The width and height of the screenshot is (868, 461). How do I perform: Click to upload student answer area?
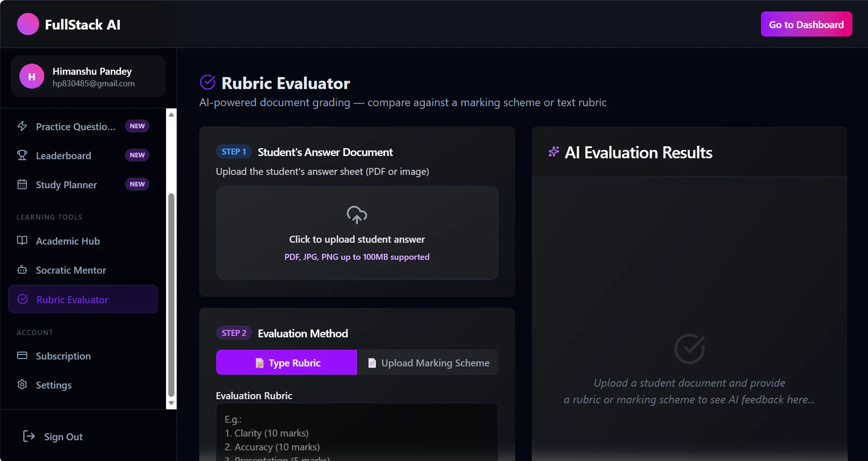pyautogui.click(x=357, y=233)
